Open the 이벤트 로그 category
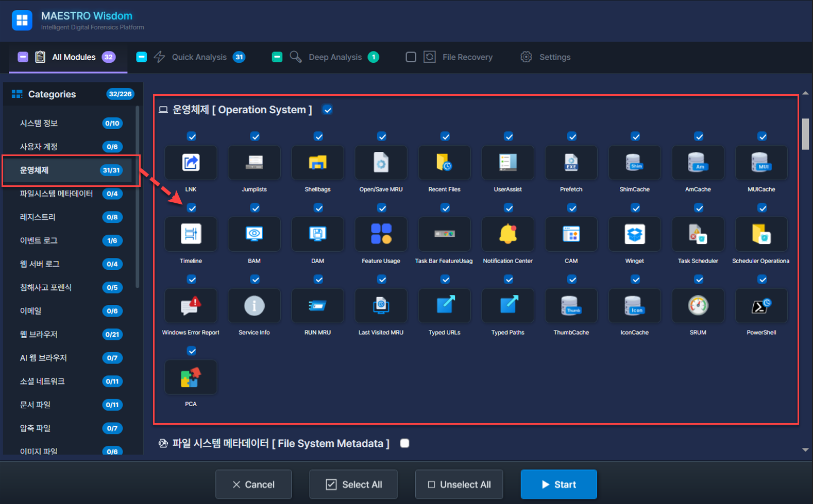 (39, 240)
